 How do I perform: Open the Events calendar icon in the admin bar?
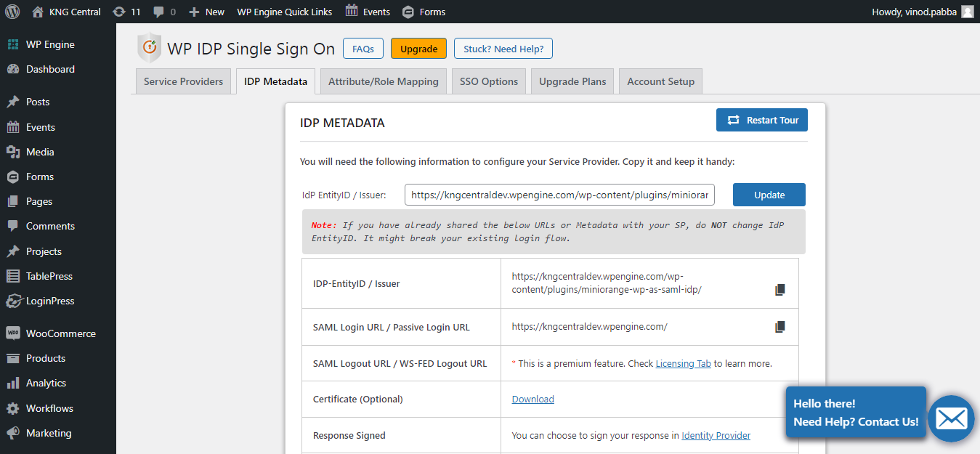coord(352,11)
